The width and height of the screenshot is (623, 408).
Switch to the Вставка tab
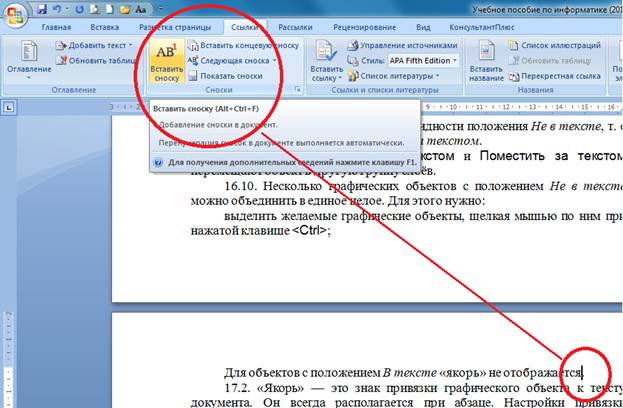pos(109,29)
